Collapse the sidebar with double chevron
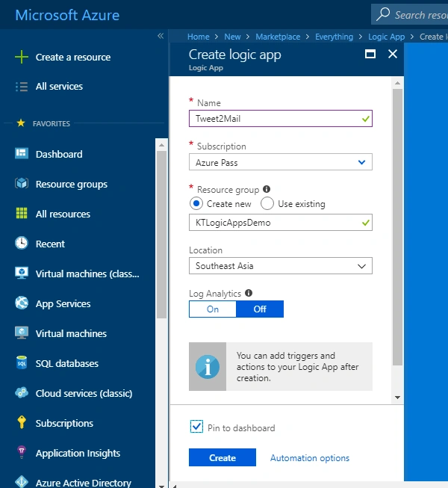The image size is (448, 488). (x=161, y=36)
